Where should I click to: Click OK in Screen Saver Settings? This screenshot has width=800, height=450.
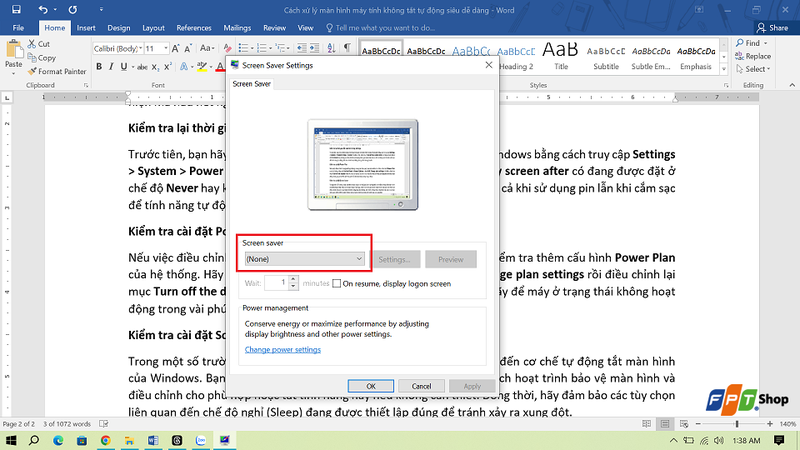click(x=371, y=386)
